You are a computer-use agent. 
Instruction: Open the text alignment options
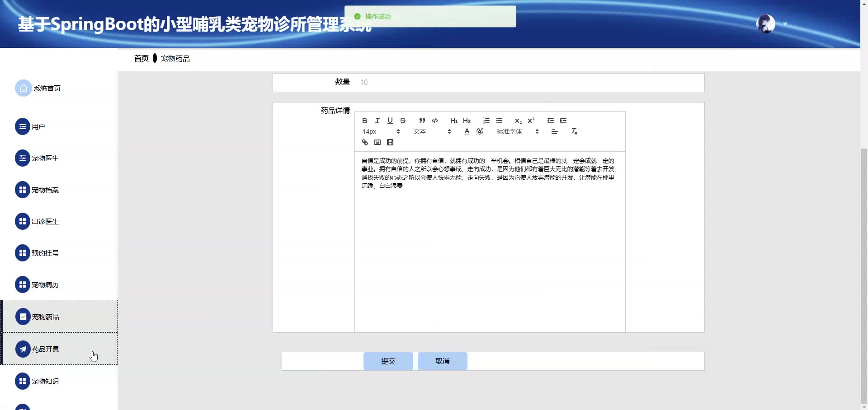(555, 131)
